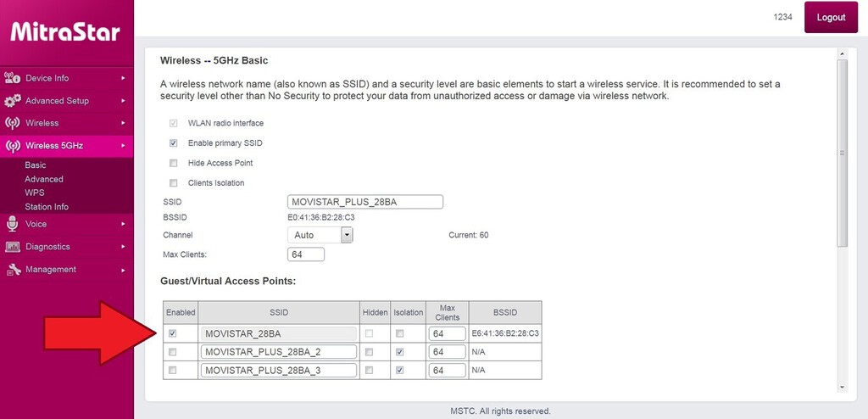
Task: Click the Max Clients field under Channel
Action: tap(305, 254)
